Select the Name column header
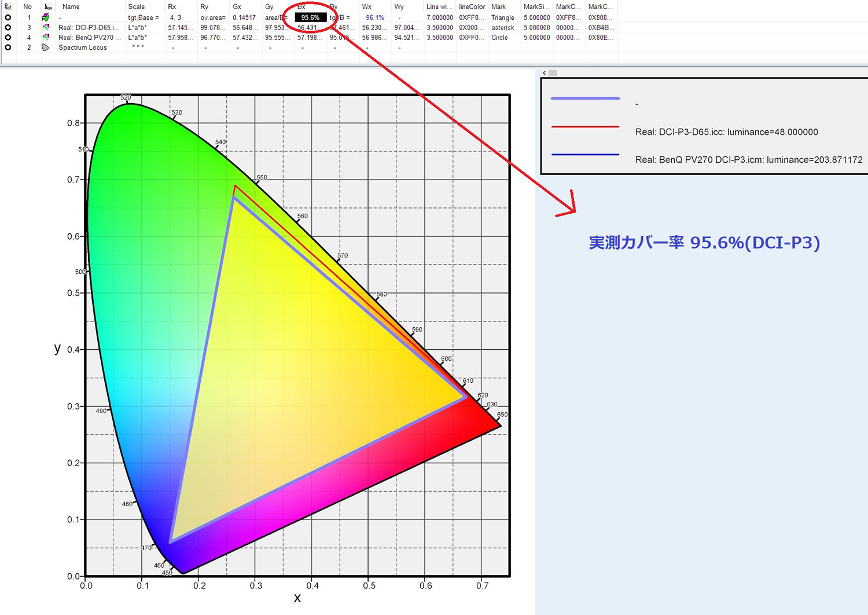Viewport: 868px width, 615px height. click(x=70, y=6)
